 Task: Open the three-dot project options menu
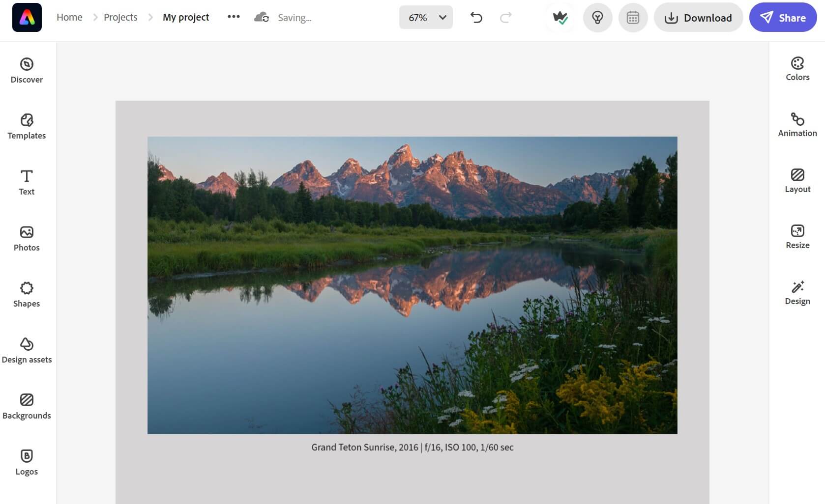pyautogui.click(x=234, y=17)
